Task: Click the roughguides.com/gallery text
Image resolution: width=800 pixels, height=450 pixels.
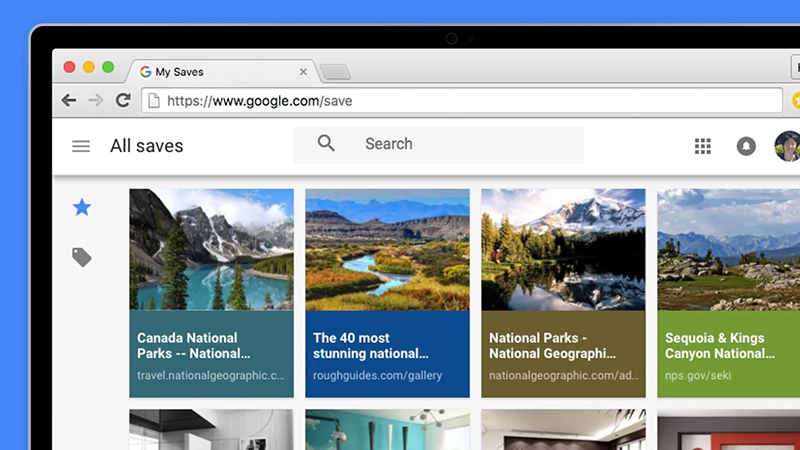Action: click(x=377, y=376)
